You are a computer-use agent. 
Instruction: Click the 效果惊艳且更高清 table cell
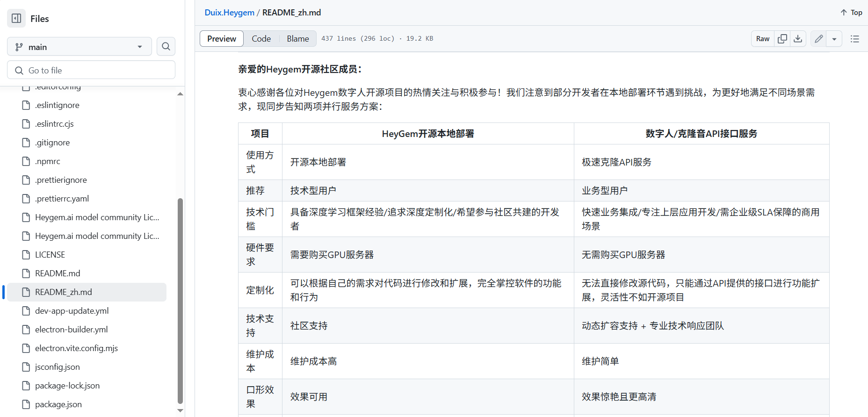point(702,397)
